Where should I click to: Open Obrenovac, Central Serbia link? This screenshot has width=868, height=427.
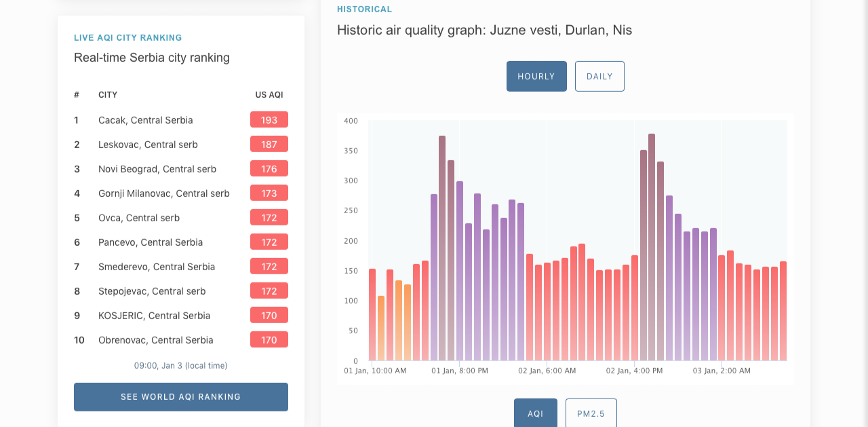pos(155,340)
